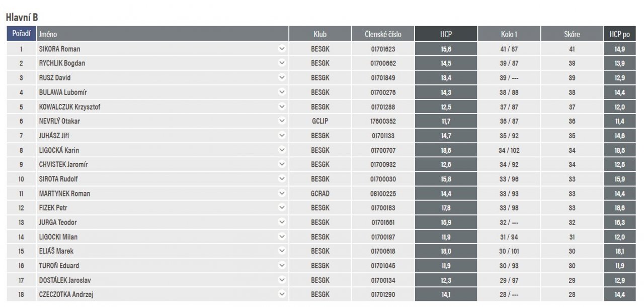Image resolution: width=644 pixels, height=307 pixels.
Task: Click the Kolo 1 column header
Action: tap(509, 34)
